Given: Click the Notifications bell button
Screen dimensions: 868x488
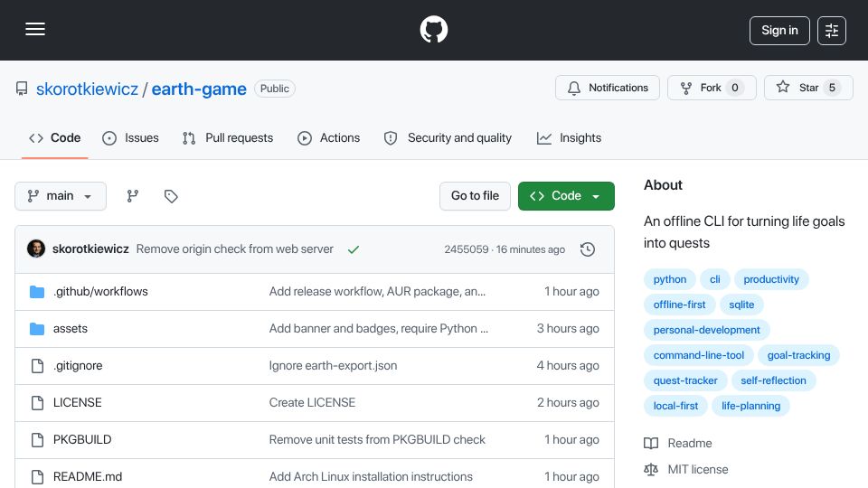Looking at the screenshot, I should (x=608, y=88).
